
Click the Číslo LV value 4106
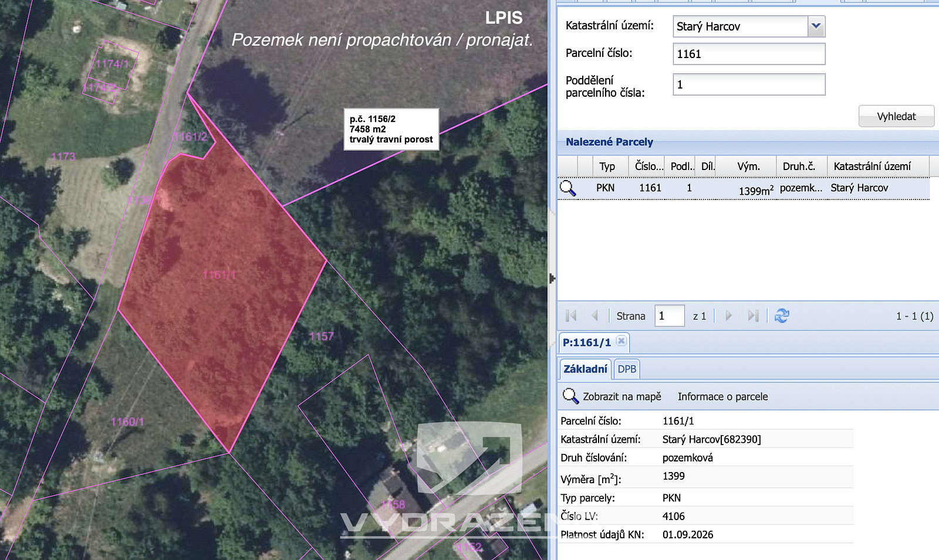(x=674, y=516)
